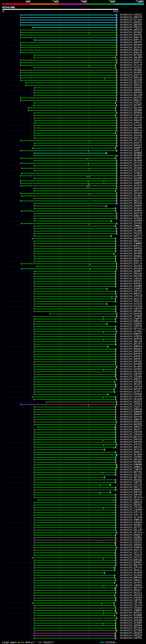Click hit label UniRef100_Q9FG34

pyautogui.click(x=131, y=85)
